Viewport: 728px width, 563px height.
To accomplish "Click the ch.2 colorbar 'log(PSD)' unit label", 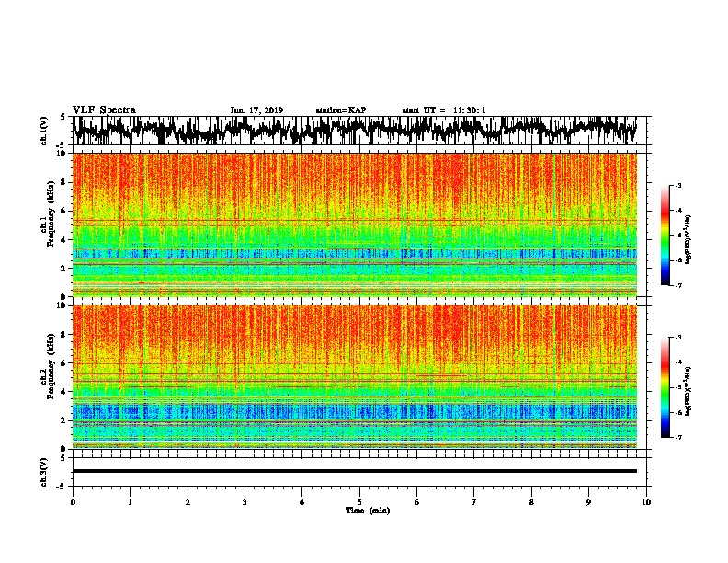I will (688, 391).
